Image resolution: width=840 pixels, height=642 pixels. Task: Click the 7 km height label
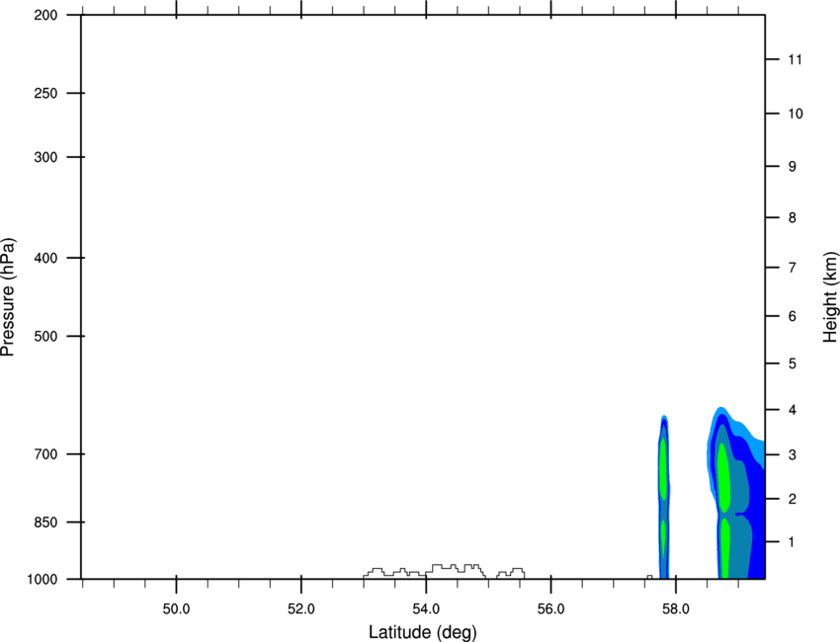coord(793,268)
